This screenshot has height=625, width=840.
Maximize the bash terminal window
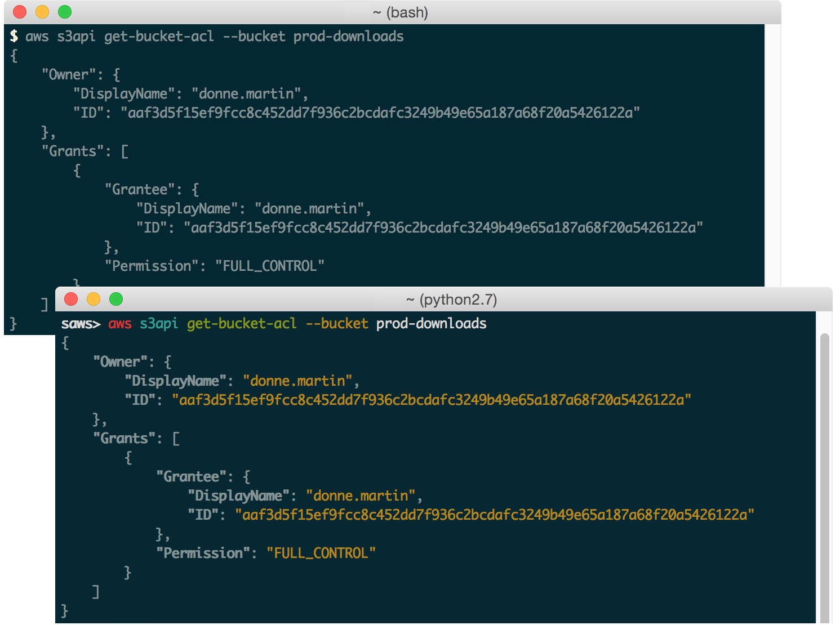click(x=65, y=12)
